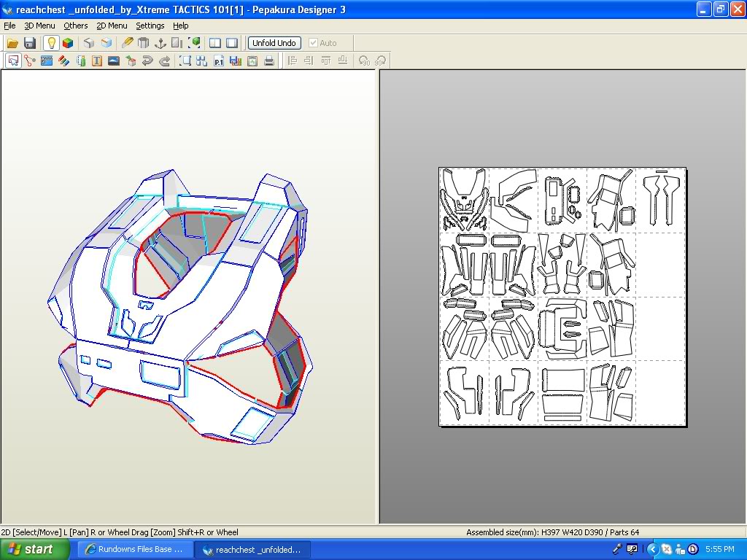Click the three-arrow axis icon
This screenshot has width=747, height=560.
[160, 43]
